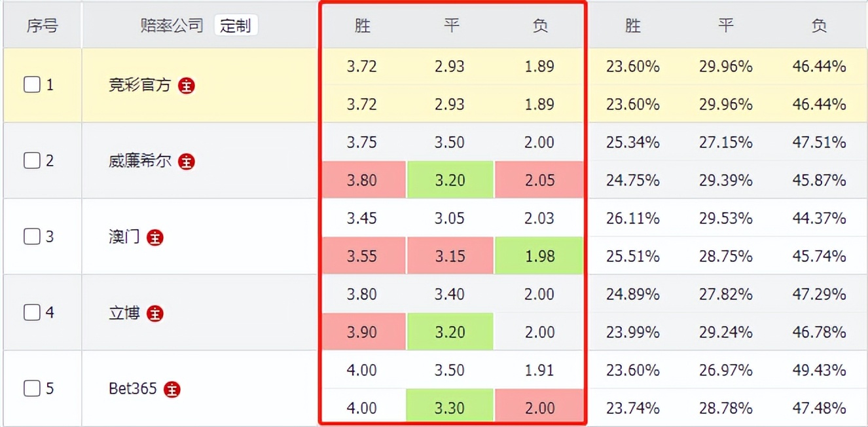Click the 主 badge next to 立博
Image resolution: width=868 pixels, height=427 pixels.
click(156, 313)
